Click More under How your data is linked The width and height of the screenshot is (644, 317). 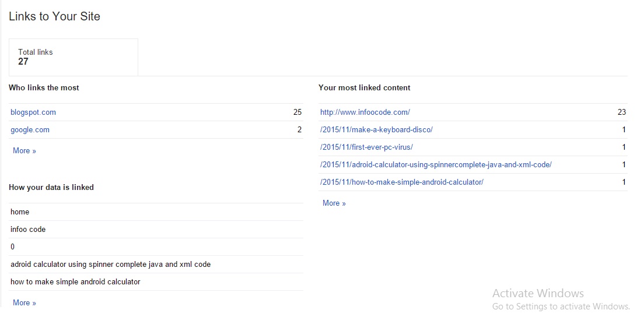tap(24, 303)
